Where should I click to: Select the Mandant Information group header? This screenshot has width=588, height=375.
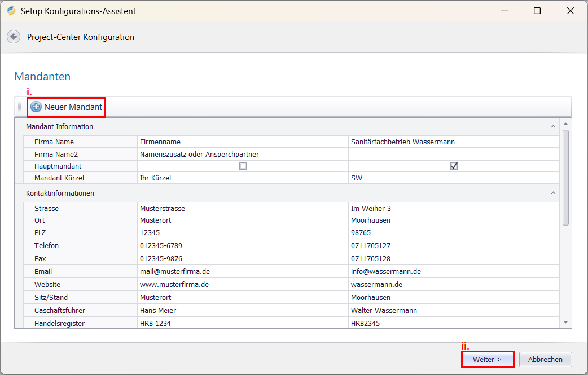click(59, 127)
